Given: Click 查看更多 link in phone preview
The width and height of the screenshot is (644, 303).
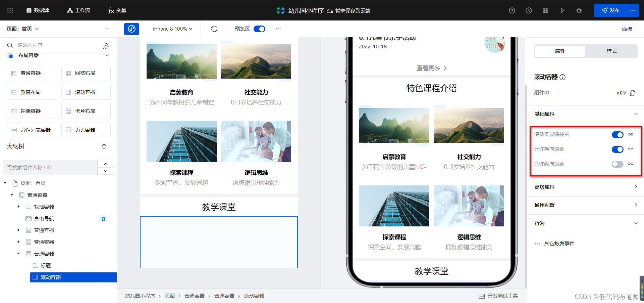Looking at the screenshot, I should tap(432, 68).
